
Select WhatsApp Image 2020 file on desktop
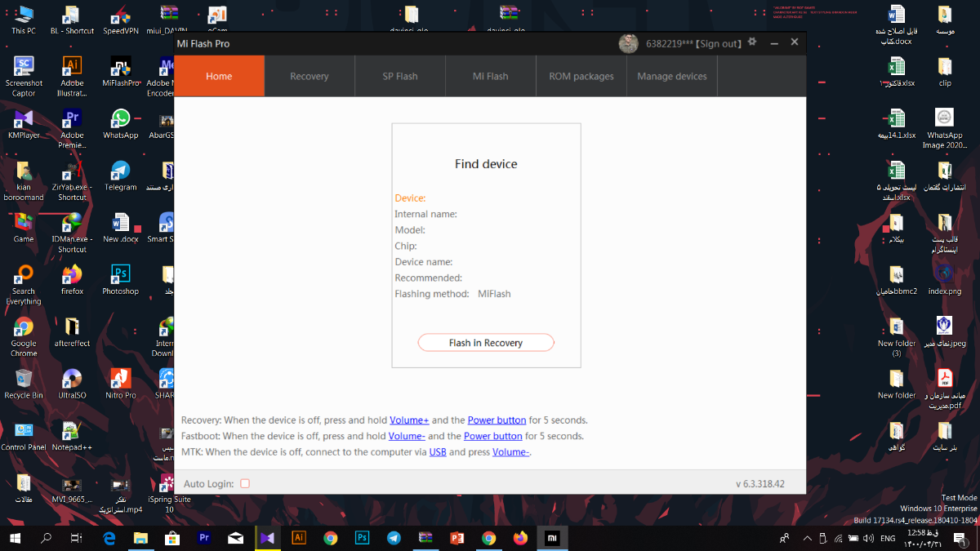(945, 128)
